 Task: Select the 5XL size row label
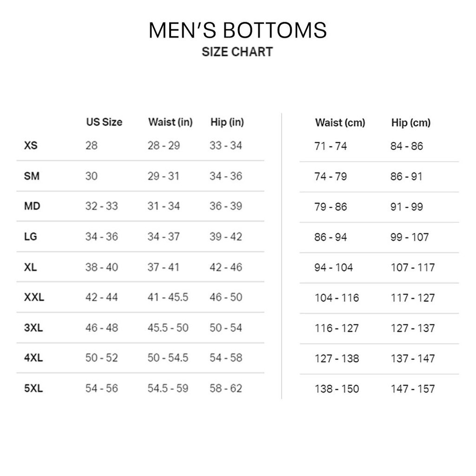tap(33, 388)
